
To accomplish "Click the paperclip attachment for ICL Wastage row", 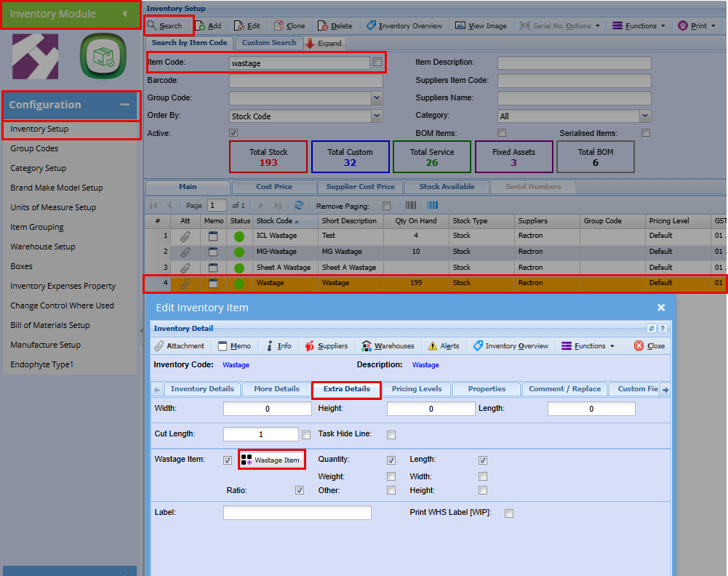I will 185,236.
